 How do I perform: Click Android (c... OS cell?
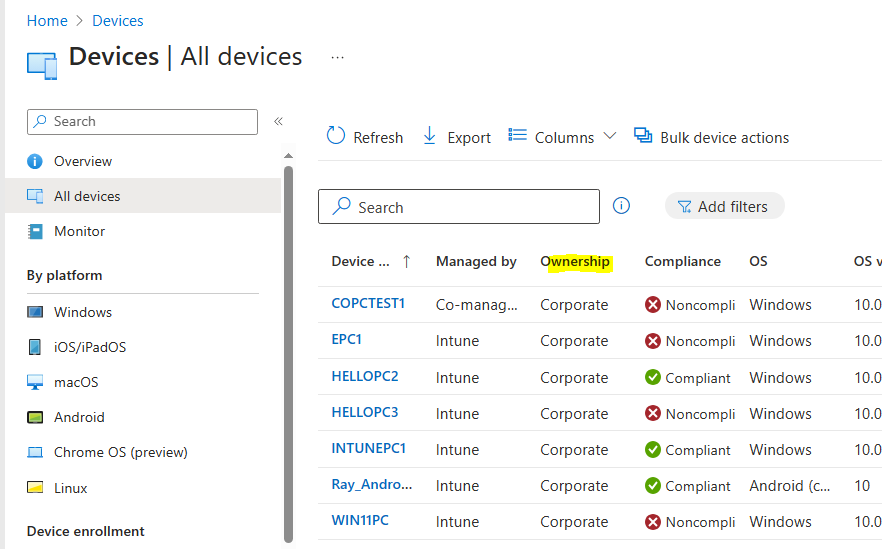[x=790, y=485]
